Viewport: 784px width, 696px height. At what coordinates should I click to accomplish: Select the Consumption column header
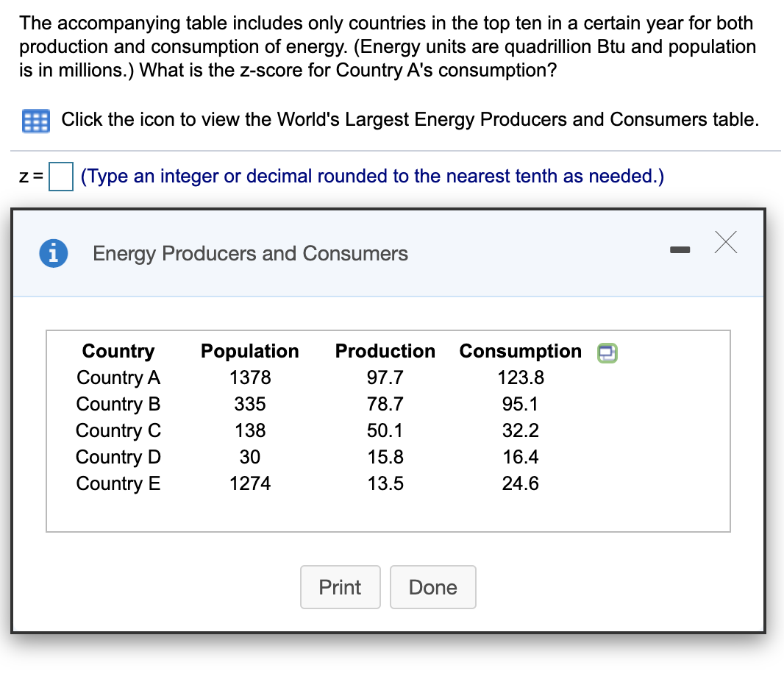tap(521, 351)
